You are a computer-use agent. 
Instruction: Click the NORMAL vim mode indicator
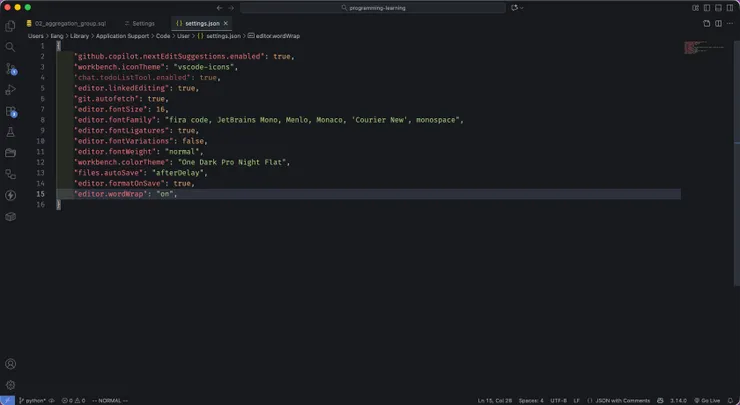[109, 400]
